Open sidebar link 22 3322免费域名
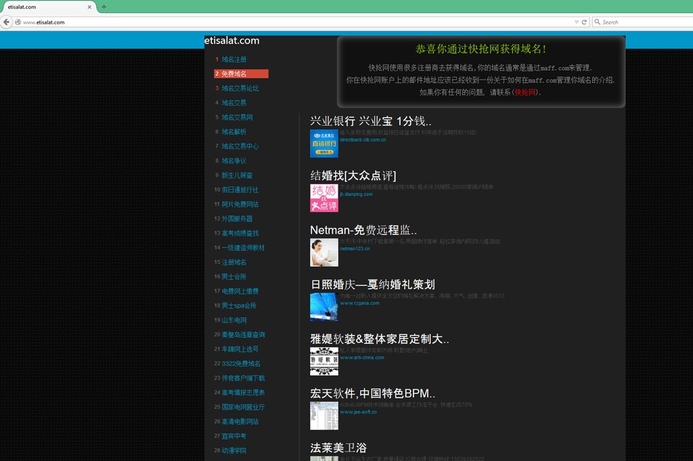The width and height of the screenshot is (693, 461). tap(241, 364)
